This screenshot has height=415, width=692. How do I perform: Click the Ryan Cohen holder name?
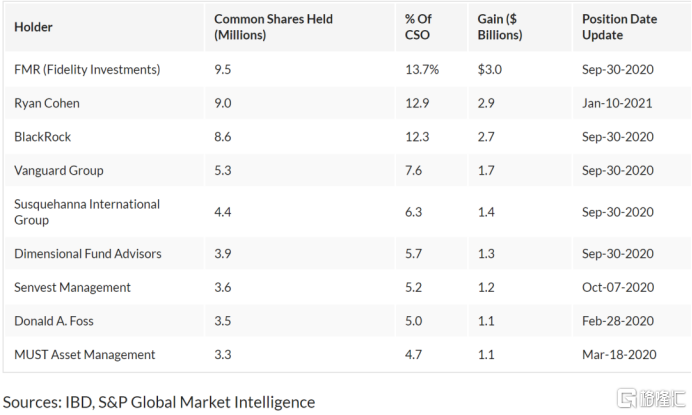[47, 103]
